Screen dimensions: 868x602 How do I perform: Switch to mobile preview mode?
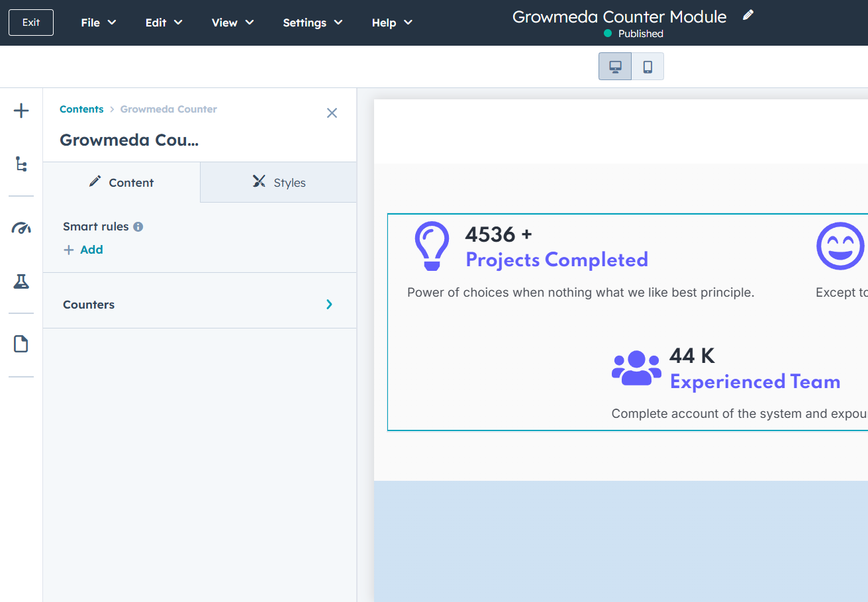(648, 66)
